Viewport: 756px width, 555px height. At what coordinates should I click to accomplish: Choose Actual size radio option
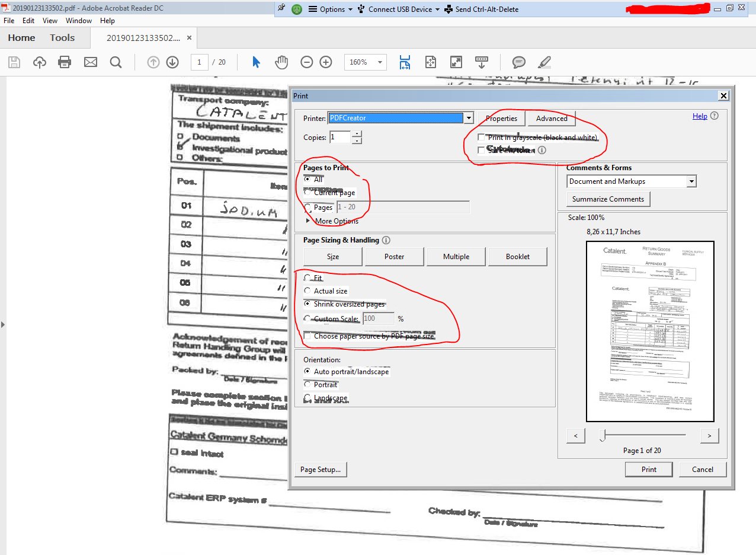point(307,291)
